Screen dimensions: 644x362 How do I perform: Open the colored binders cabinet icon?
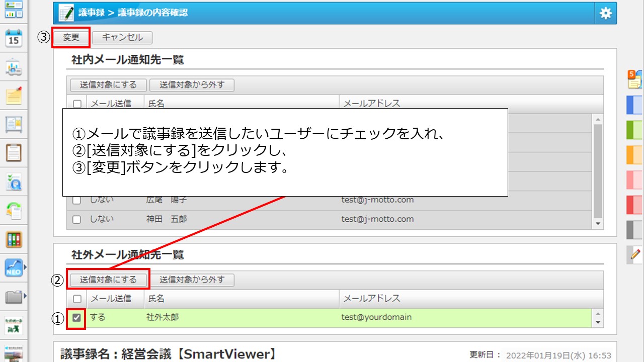14,239
